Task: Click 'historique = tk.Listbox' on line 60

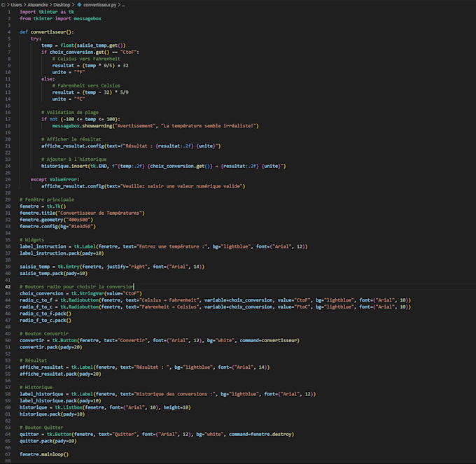Action: (51, 407)
